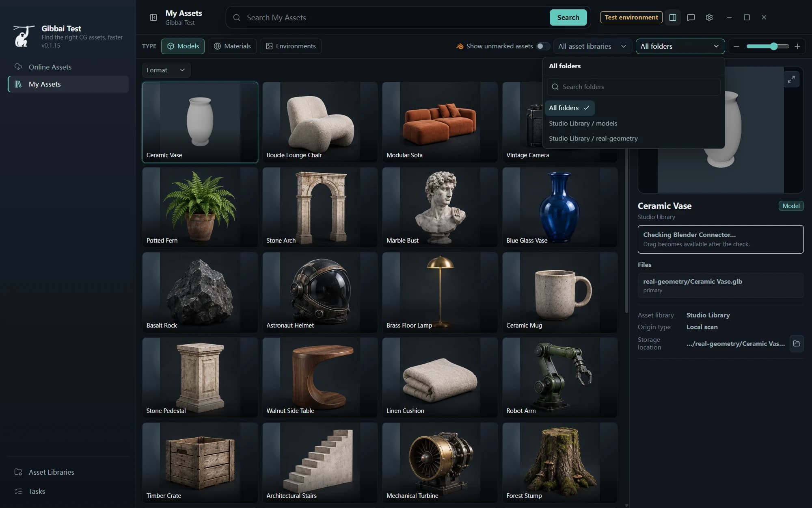The image size is (812, 508).
Task: Click the Gibbai gibbon logo
Action: (24, 37)
